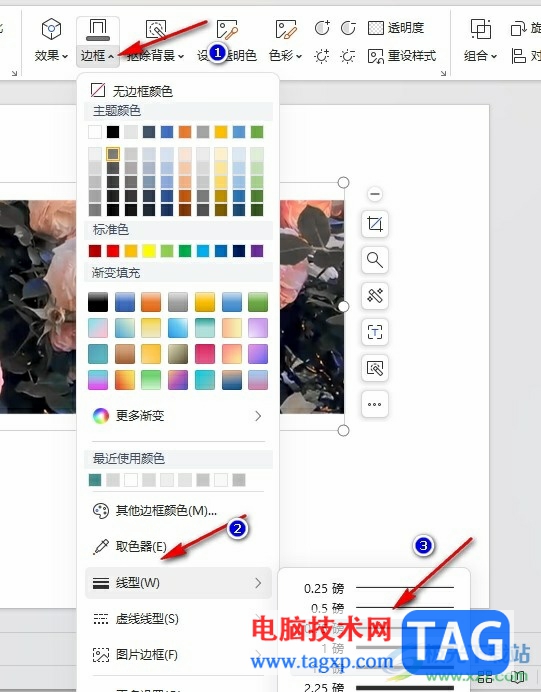Open 更多渐变 more gradients
This screenshot has height=692, width=541.
[x=178, y=416]
